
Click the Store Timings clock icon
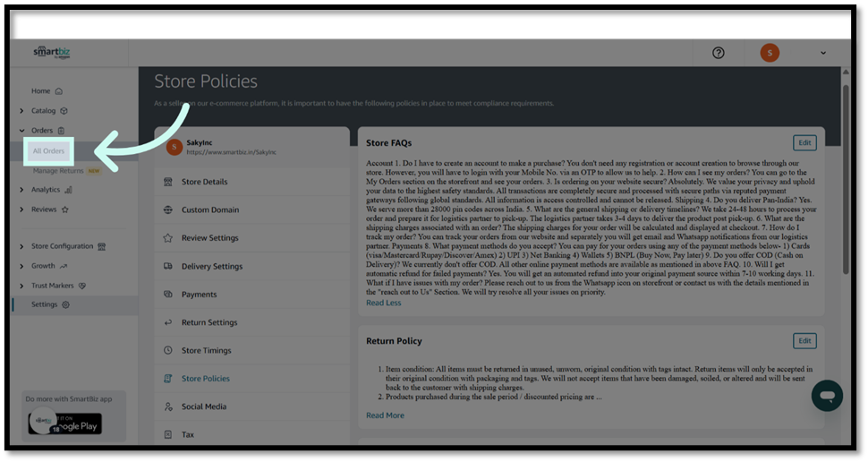168,351
